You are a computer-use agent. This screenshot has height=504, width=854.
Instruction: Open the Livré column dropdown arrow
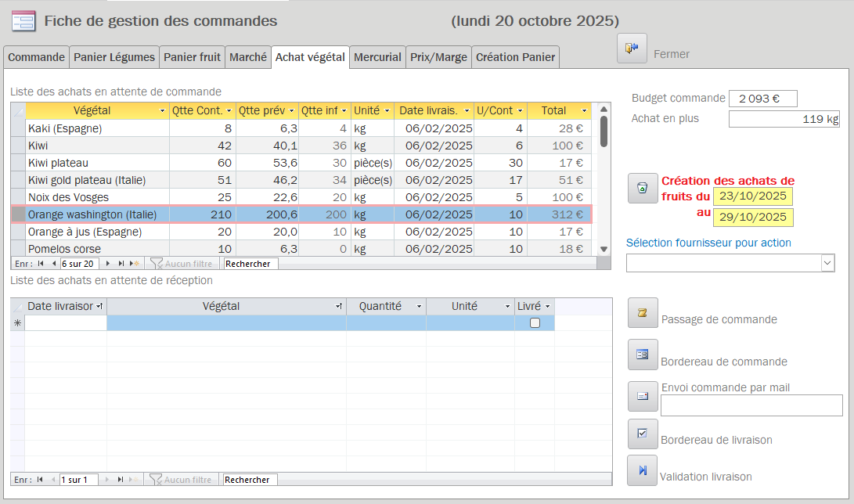pos(547,307)
